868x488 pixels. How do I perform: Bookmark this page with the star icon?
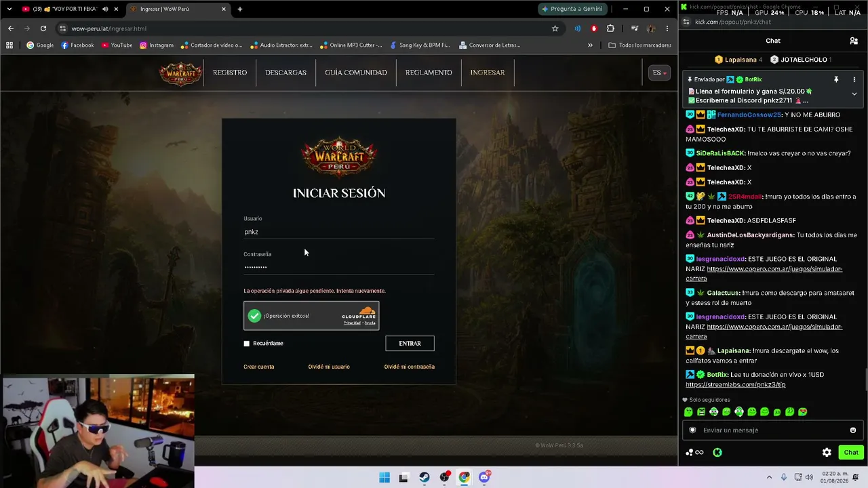555,28
